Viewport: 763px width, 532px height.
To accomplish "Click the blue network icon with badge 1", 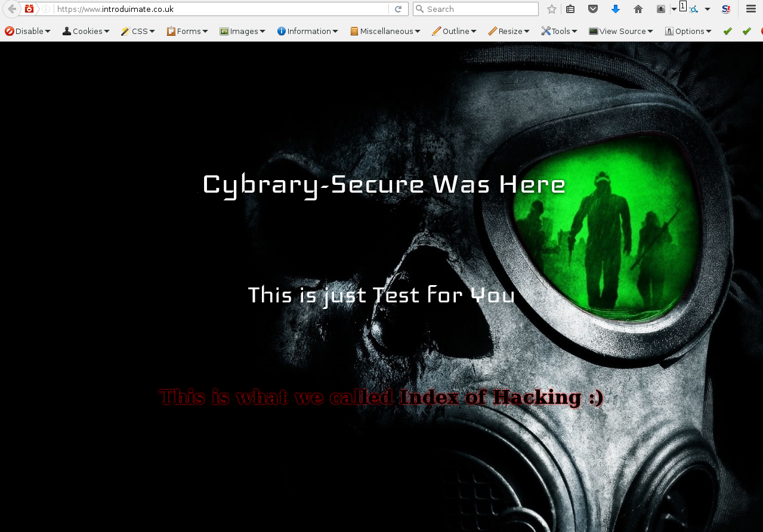I will (x=692, y=8).
